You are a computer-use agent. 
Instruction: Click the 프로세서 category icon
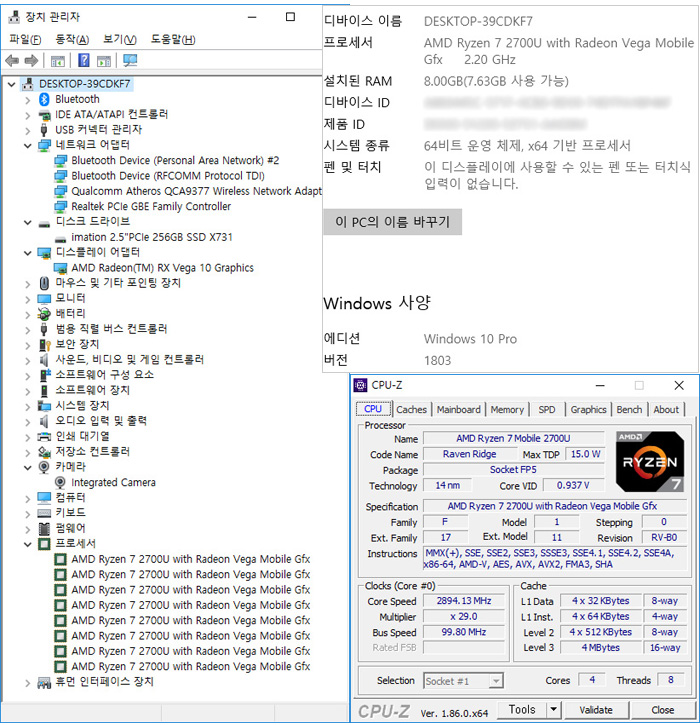pyautogui.click(x=44, y=544)
